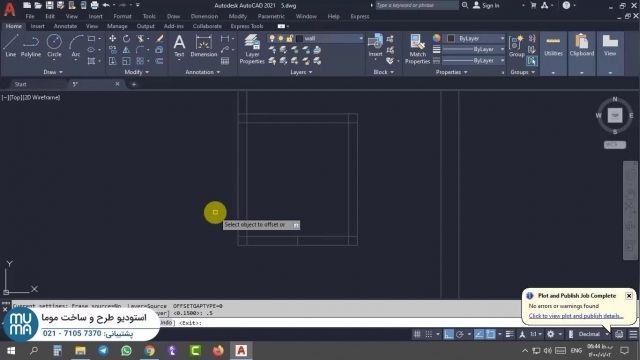Select the Polyline tool
Viewport: 640px width, 360px height.
point(31,45)
